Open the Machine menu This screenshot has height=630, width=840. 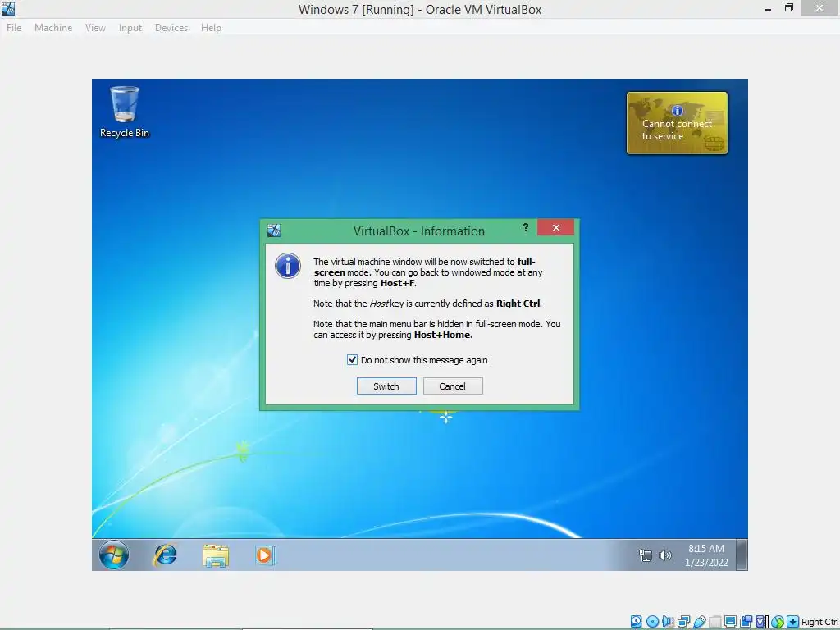(x=53, y=28)
